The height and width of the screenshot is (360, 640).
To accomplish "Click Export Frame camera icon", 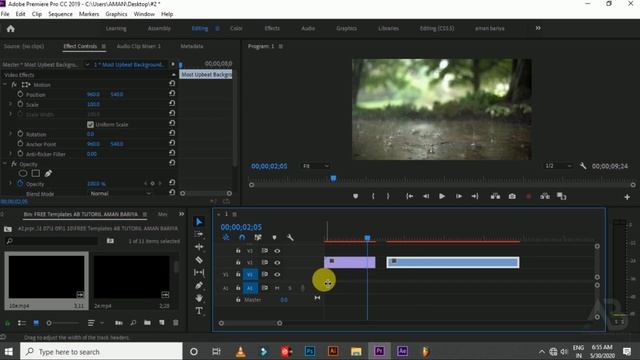I will (512, 196).
